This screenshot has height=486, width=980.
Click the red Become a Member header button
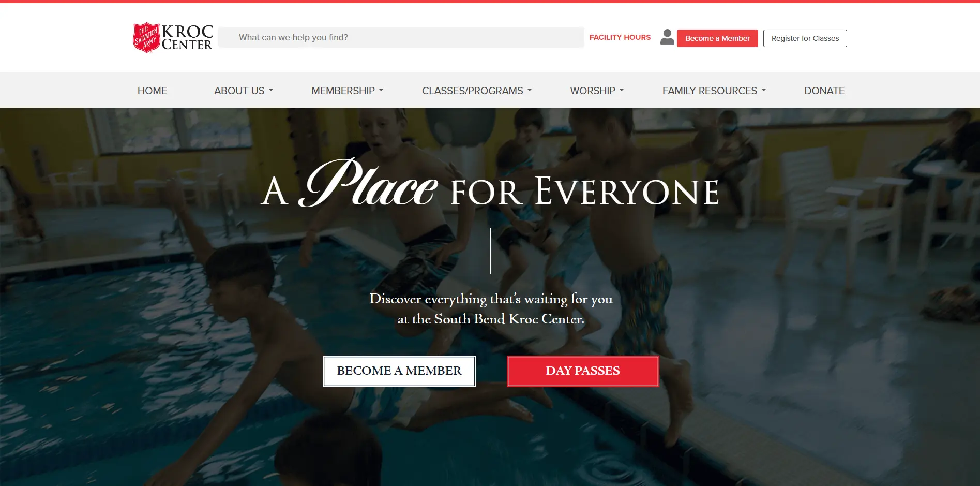[x=717, y=38]
